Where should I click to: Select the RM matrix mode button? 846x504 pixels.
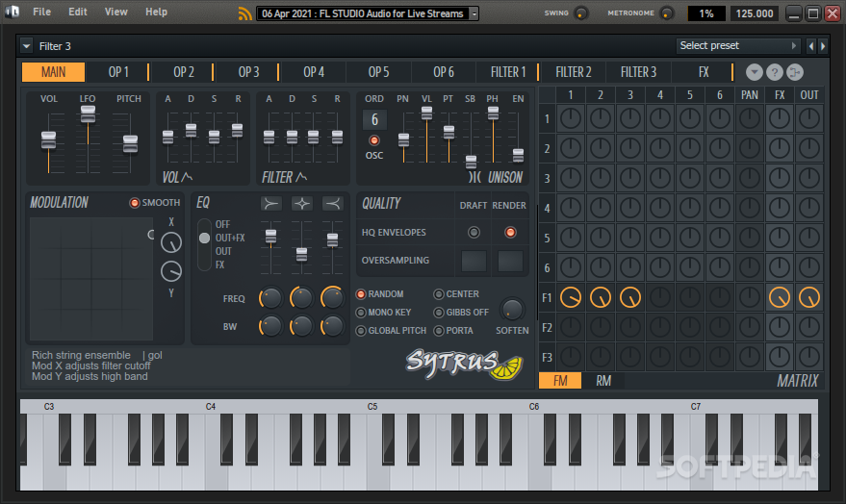pyautogui.click(x=603, y=381)
